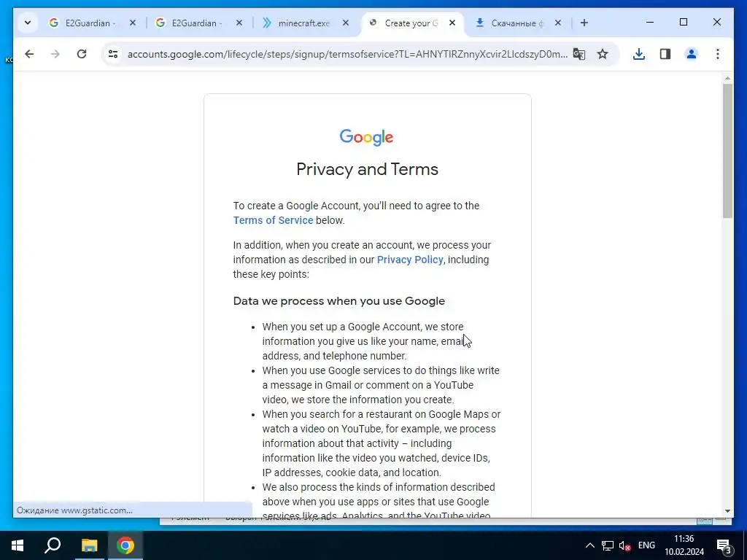Screen dimensions: 747x560
Task: Go forward to the next page
Action: point(55,54)
